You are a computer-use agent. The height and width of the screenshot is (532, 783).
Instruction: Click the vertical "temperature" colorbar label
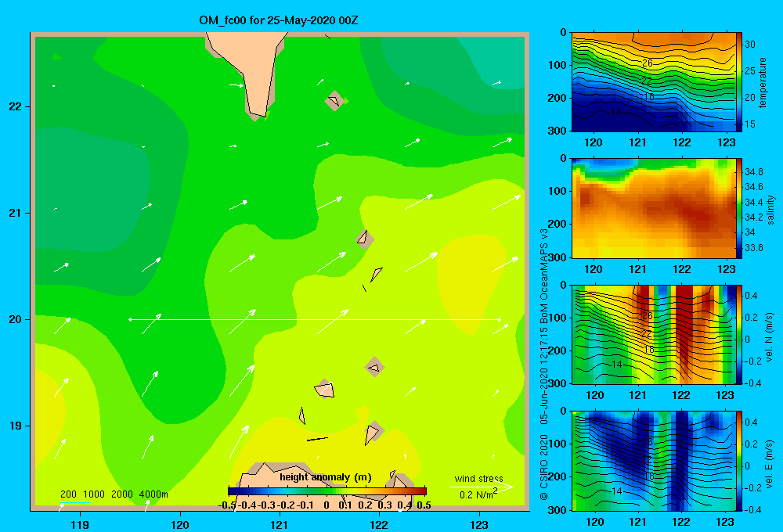coord(763,82)
